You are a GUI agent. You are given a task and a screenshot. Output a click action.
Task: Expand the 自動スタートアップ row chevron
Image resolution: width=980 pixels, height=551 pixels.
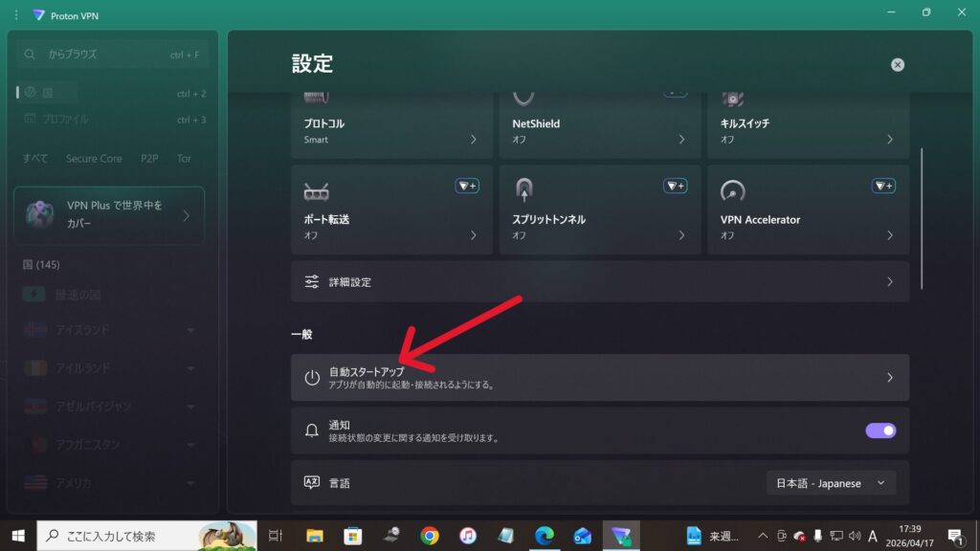click(889, 378)
